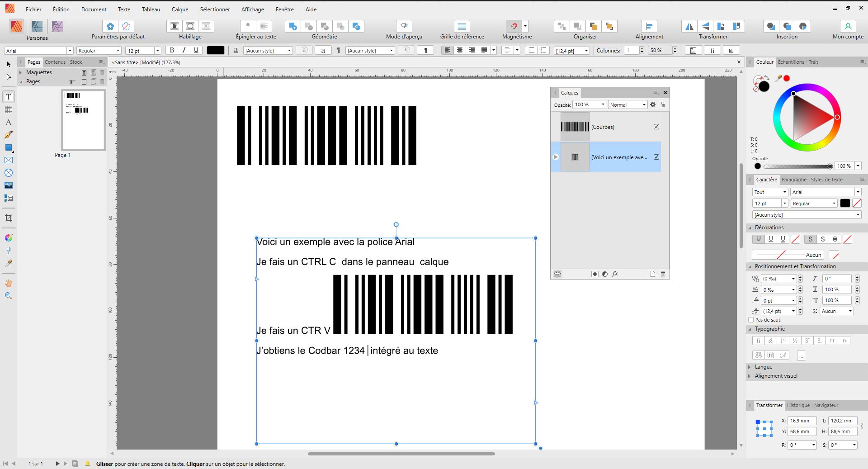Open the Mon compte account icon
This screenshot has height=469, width=868.
(x=848, y=26)
